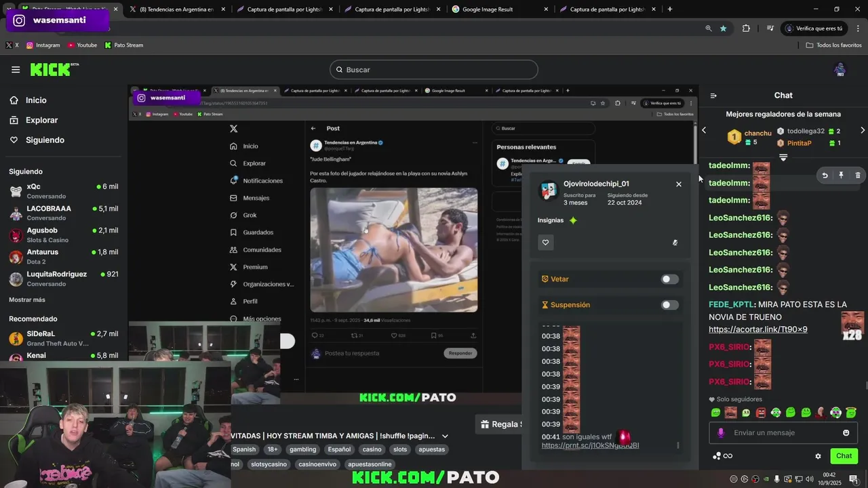Open the acortar.link URL in chat
Viewport: 868px width, 488px height.
pos(757,329)
